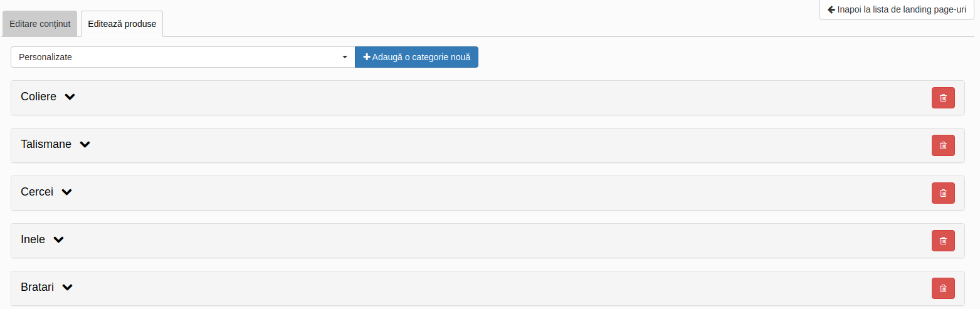
Task: Select the Inele heading label
Action: pos(33,240)
